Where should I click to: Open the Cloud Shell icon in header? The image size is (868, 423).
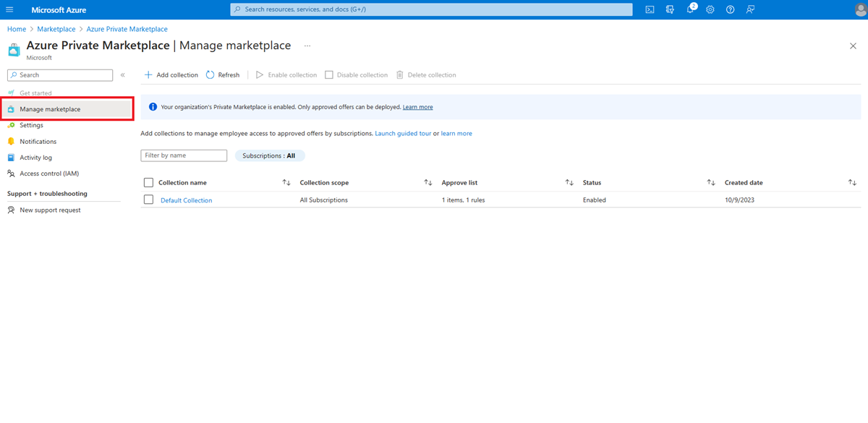point(650,9)
